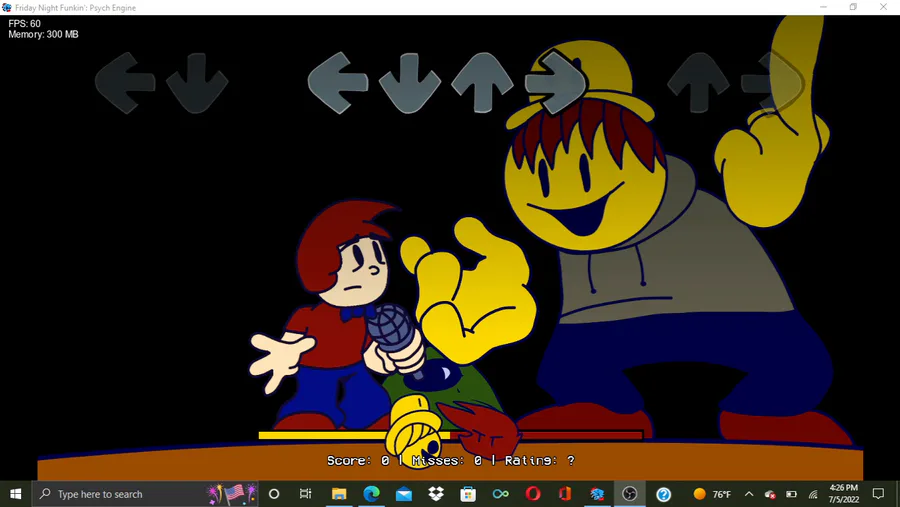Click the dim opponent up arrow receptor
This screenshot has height=507, width=900.
point(698,82)
